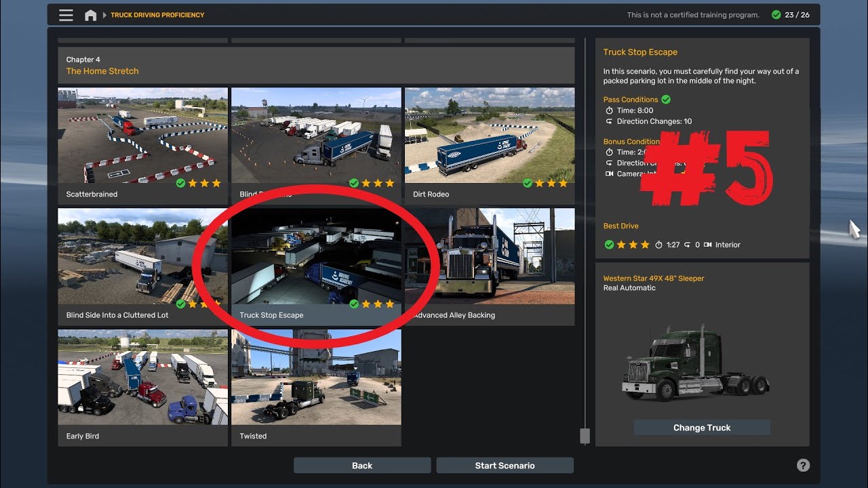The image size is (868, 488).
Task: Click the Direction Changes: 10 text
Action: (654, 121)
